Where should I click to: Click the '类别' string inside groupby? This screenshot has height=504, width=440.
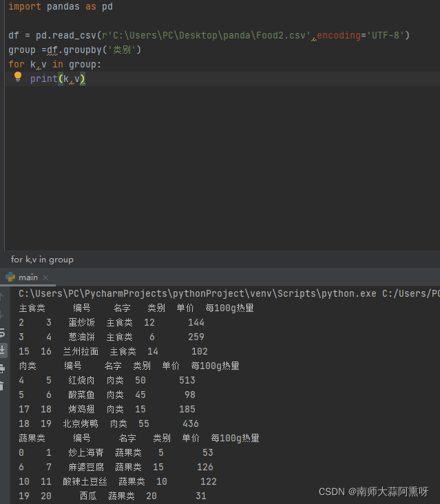(122, 50)
